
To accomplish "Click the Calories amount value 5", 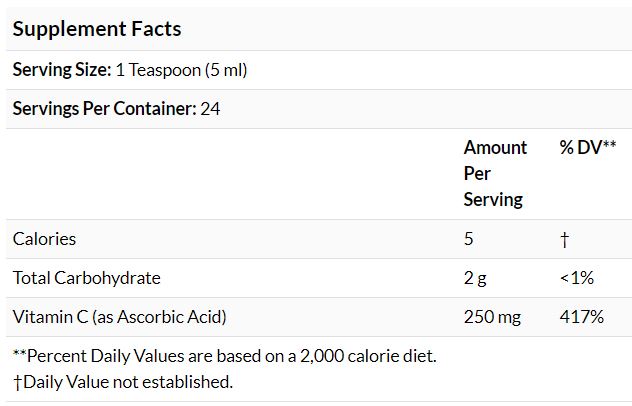I will coord(469,238).
